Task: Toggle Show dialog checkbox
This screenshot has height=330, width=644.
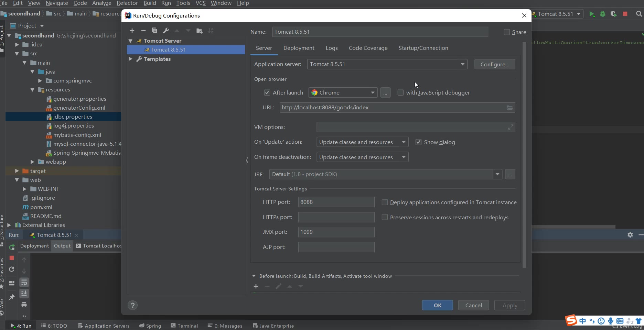Action: (x=418, y=142)
